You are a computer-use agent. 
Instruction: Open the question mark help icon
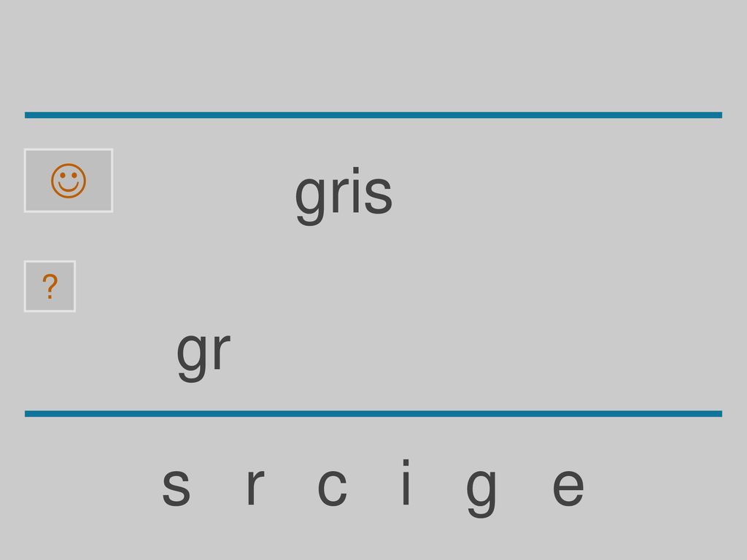[50, 286]
